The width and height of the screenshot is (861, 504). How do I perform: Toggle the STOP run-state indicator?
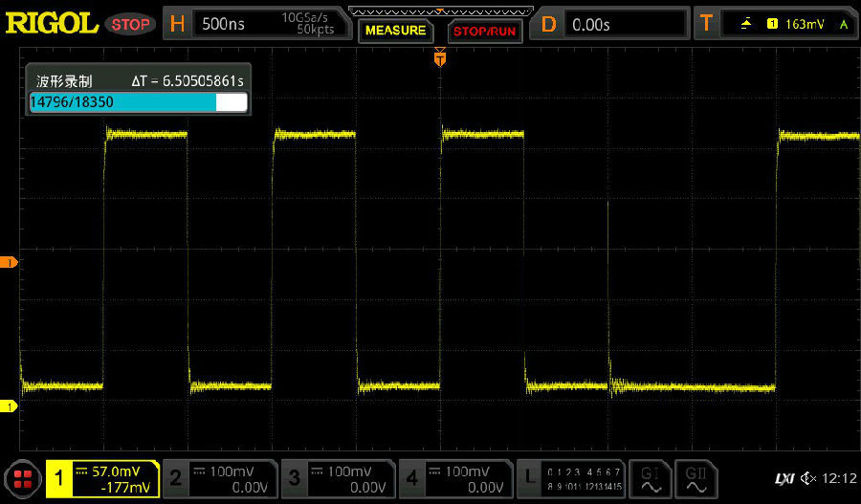click(131, 25)
